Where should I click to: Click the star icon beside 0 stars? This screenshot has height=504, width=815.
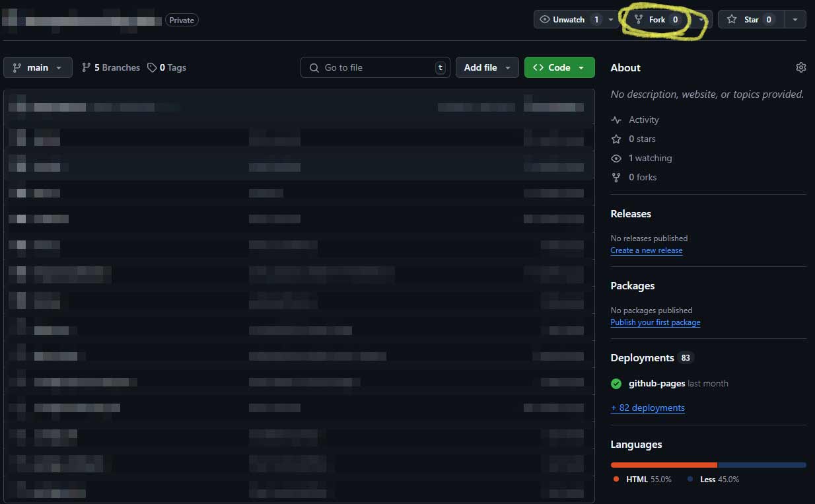pyautogui.click(x=616, y=139)
